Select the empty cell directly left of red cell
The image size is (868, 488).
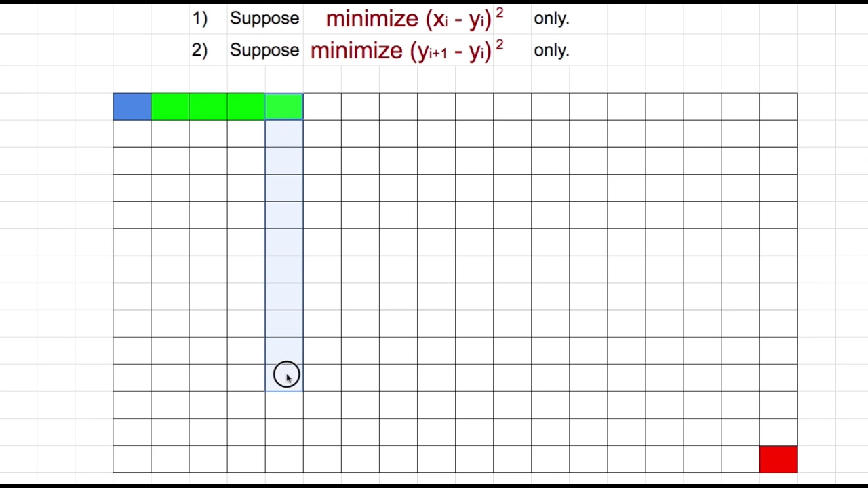pyautogui.click(x=741, y=460)
